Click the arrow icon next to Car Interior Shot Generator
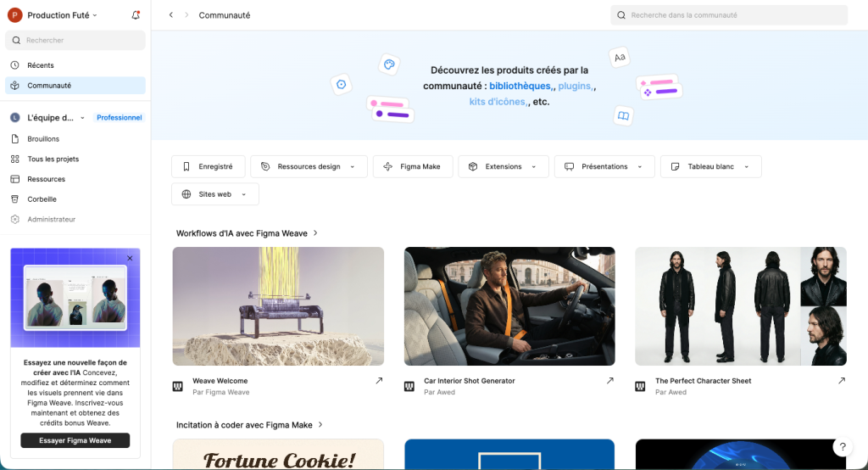This screenshot has height=470, width=868. pos(609,381)
